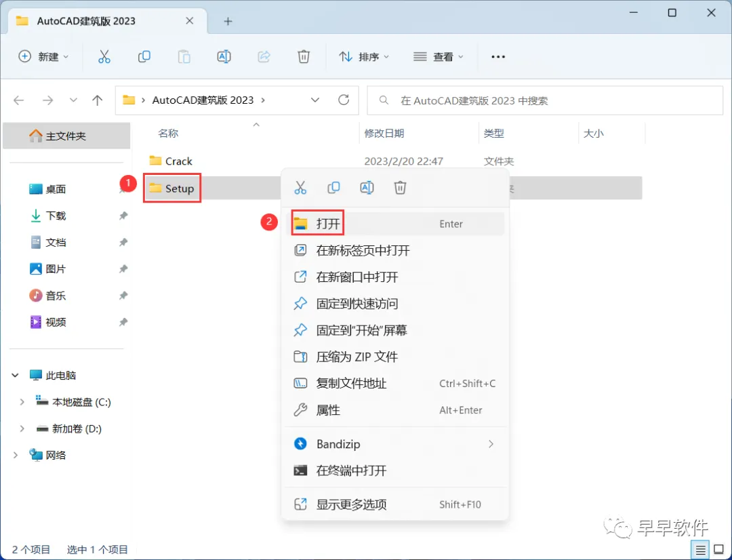Unpin 文档 from quick access
The width and height of the screenshot is (732, 560).
click(x=123, y=242)
